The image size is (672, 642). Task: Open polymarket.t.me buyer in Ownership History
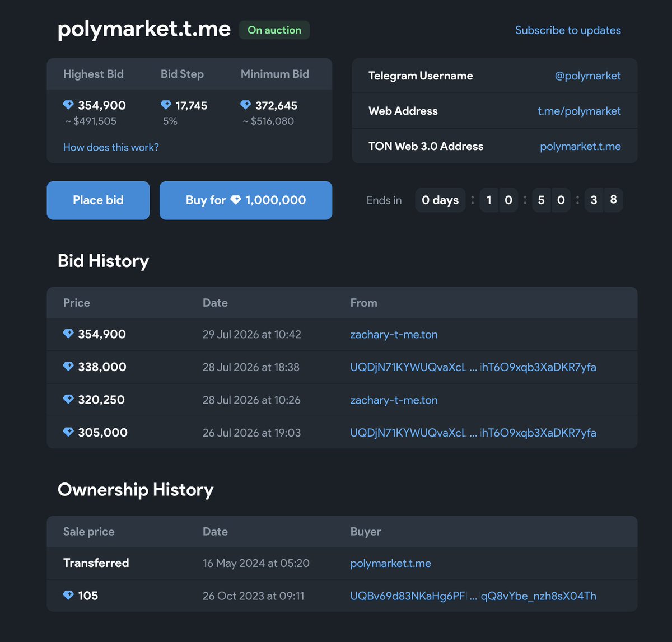390,563
